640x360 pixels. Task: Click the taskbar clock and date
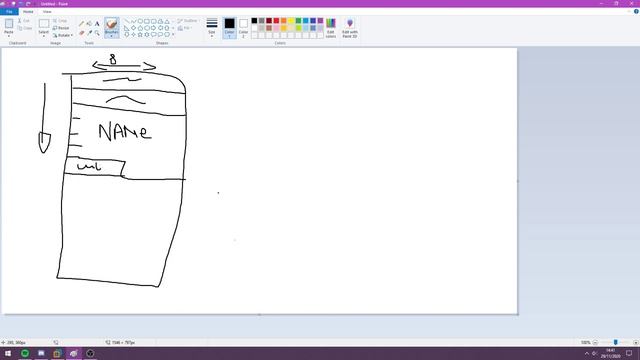pos(610,353)
